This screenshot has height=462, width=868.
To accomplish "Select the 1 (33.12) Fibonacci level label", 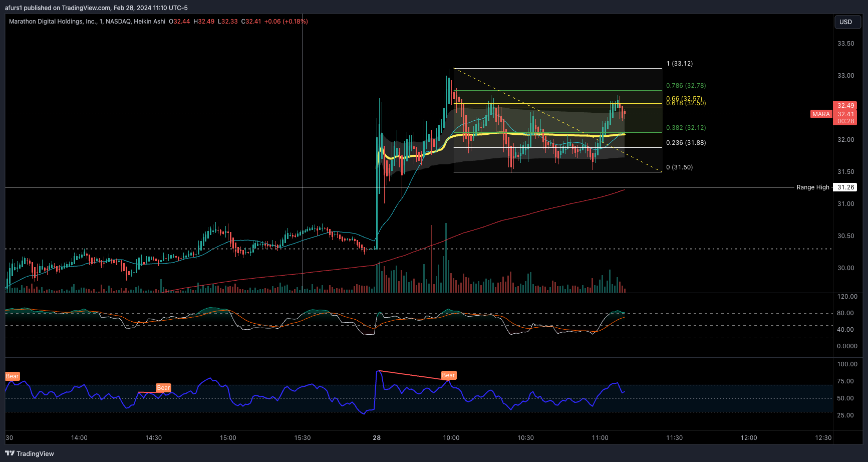I will pos(680,64).
